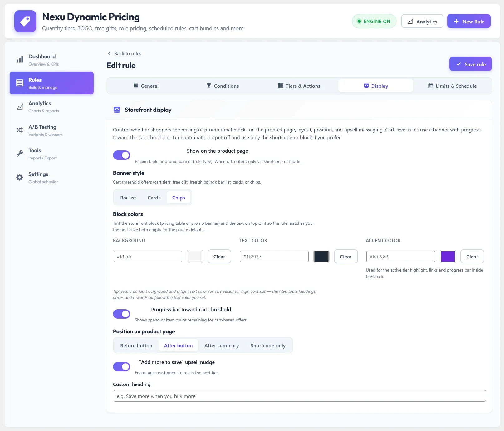Click the Dashboard bar chart icon
The height and width of the screenshot is (431, 504).
point(20,60)
